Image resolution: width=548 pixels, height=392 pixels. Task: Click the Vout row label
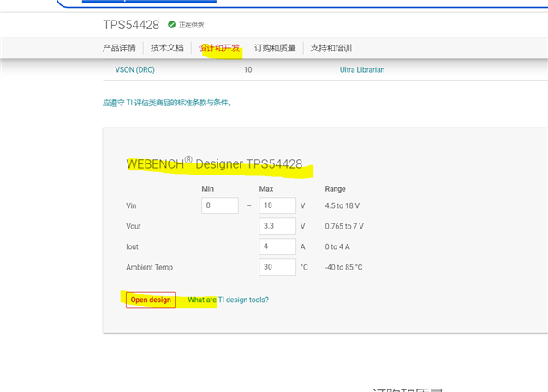click(x=134, y=226)
